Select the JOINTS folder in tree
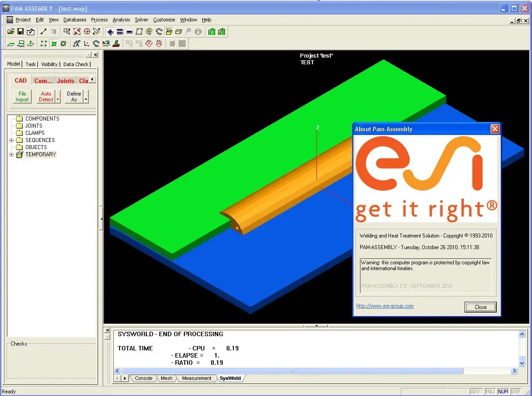Screen dimensions: 532x396 pos(34,126)
